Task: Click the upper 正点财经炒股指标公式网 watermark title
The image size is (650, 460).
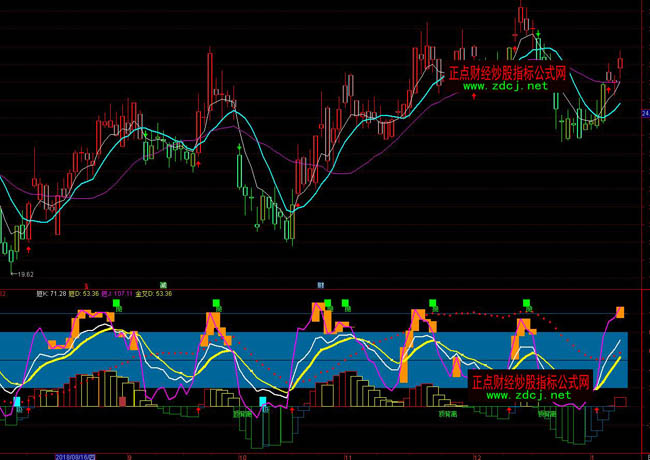Action: (x=507, y=73)
